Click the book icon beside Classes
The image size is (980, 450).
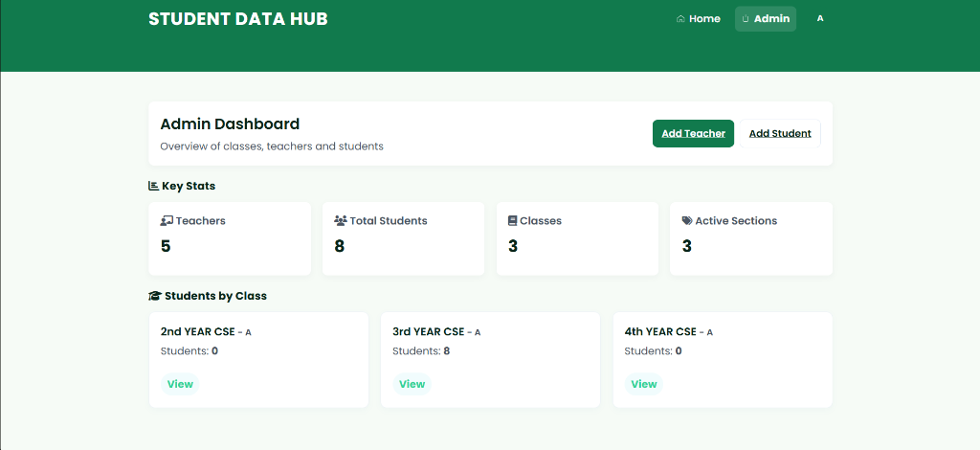513,220
